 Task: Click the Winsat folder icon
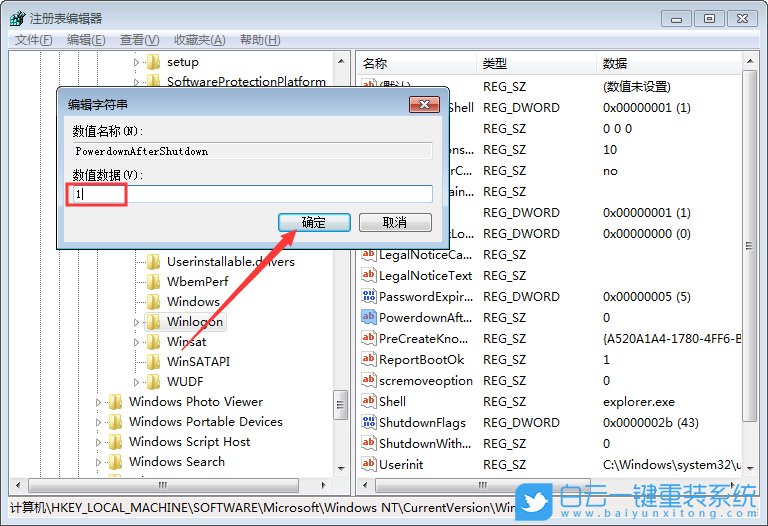coord(153,342)
